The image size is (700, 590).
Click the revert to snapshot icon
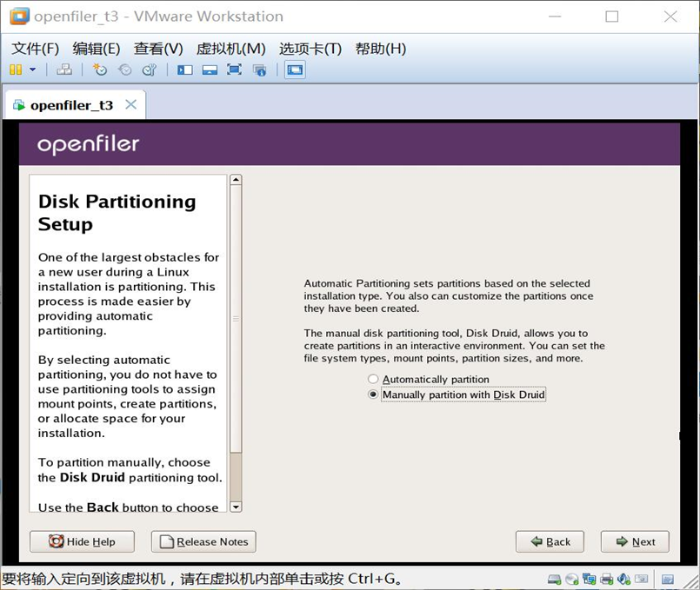click(124, 70)
